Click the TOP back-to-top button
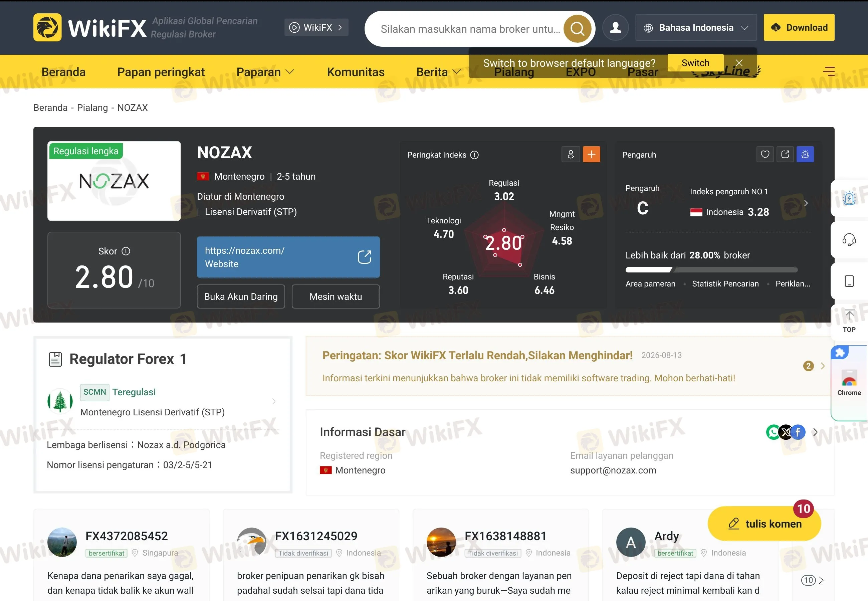868x601 pixels. [849, 321]
